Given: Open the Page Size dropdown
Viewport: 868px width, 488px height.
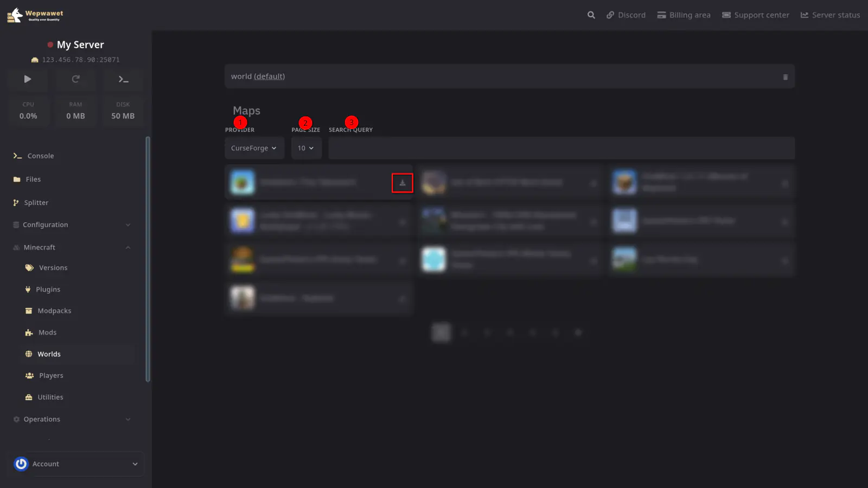Looking at the screenshot, I should click(306, 148).
